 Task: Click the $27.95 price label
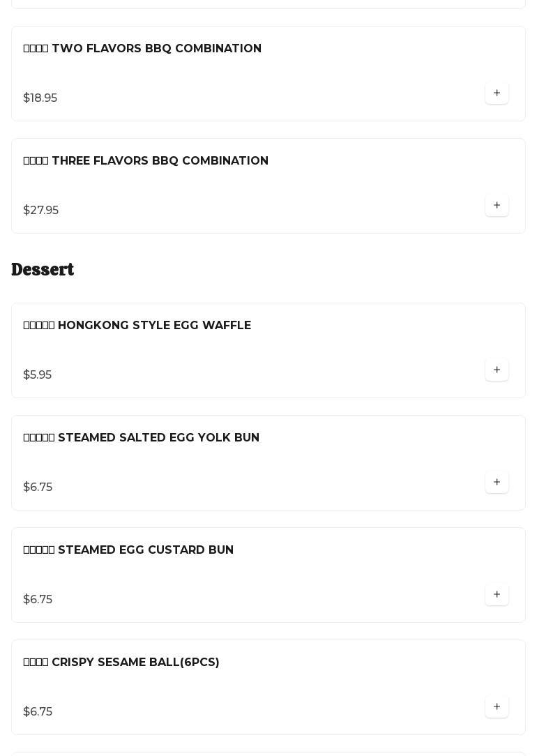pos(41,211)
